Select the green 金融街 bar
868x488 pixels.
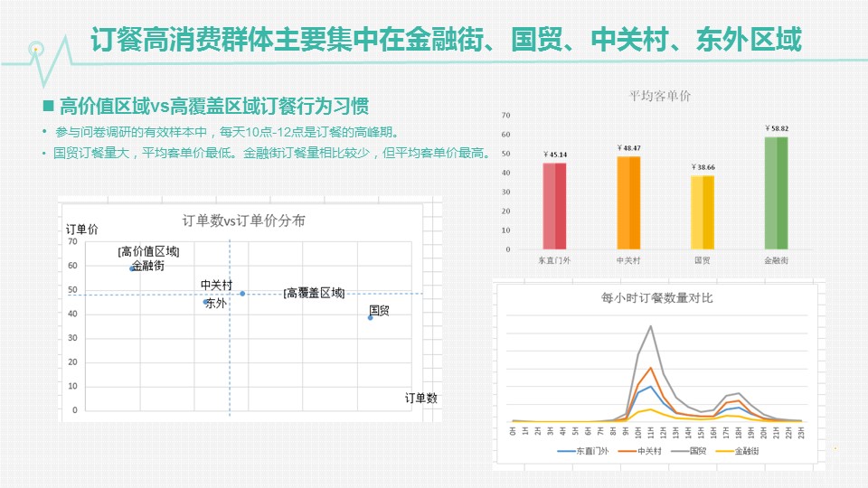point(776,192)
